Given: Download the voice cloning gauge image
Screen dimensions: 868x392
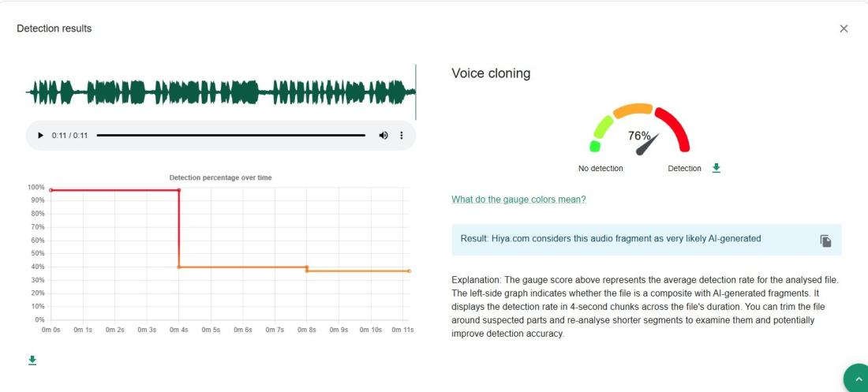Looking at the screenshot, I should tap(716, 168).
